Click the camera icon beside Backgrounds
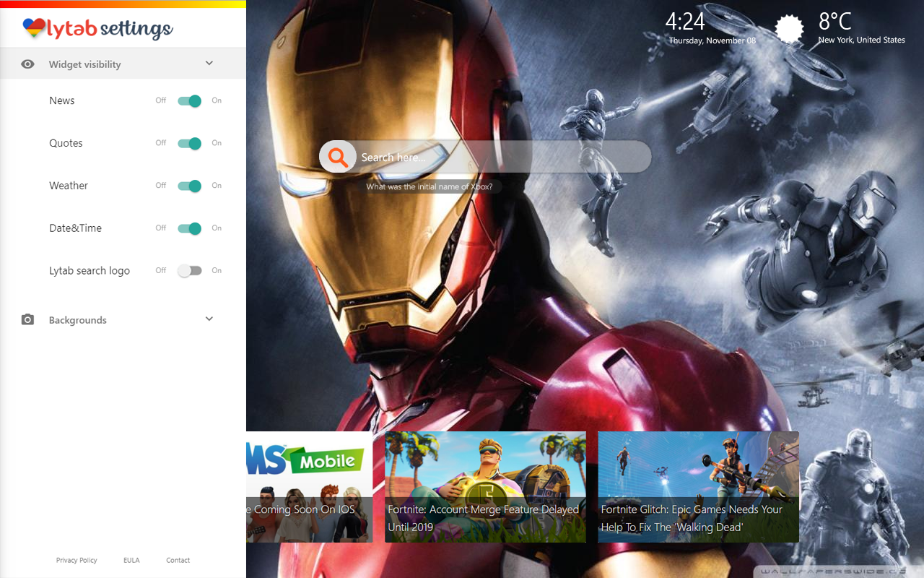 pos(27,319)
